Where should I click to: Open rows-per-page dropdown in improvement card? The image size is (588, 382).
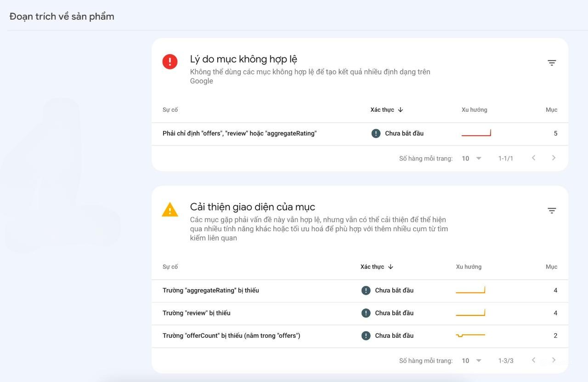[472, 360]
